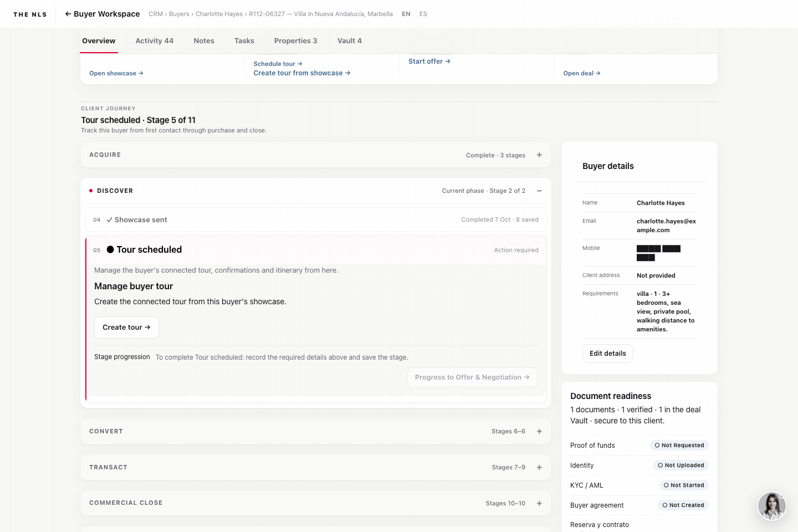Image resolution: width=798 pixels, height=532 pixels.
Task: Open the Tasks tab
Action: click(x=244, y=41)
